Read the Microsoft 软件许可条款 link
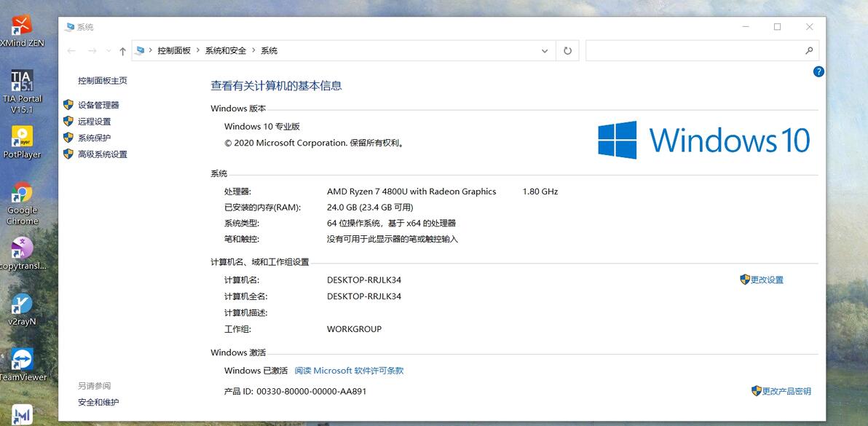This screenshot has width=868, height=426. 349,371
